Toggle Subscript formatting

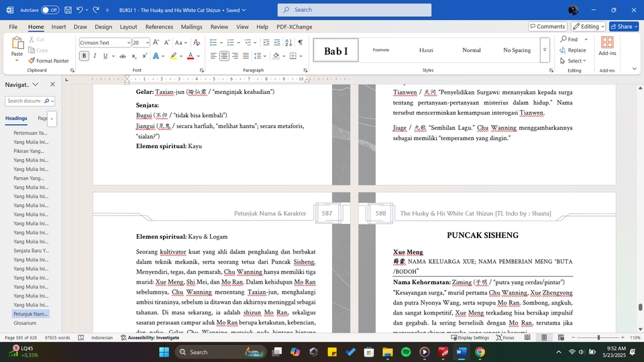click(x=134, y=56)
